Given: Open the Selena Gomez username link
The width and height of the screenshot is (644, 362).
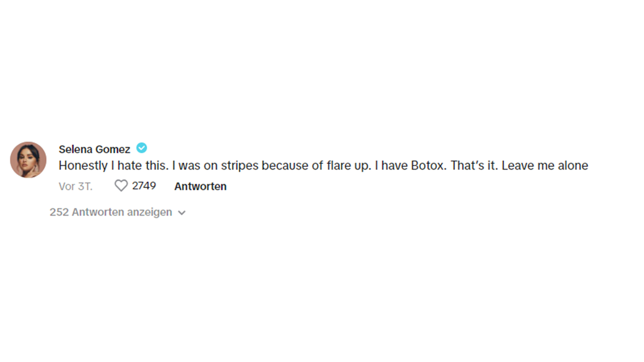Looking at the screenshot, I should (x=94, y=149).
